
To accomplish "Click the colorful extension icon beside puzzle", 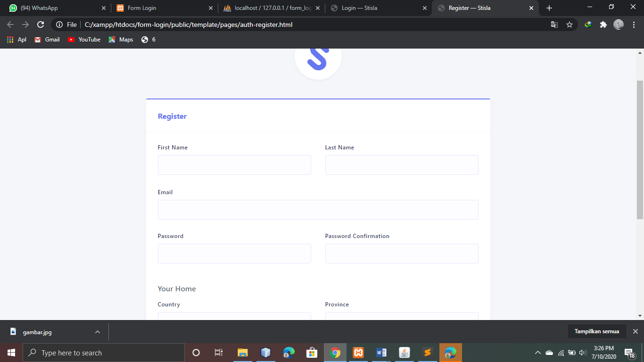I will pyautogui.click(x=588, y=25).
